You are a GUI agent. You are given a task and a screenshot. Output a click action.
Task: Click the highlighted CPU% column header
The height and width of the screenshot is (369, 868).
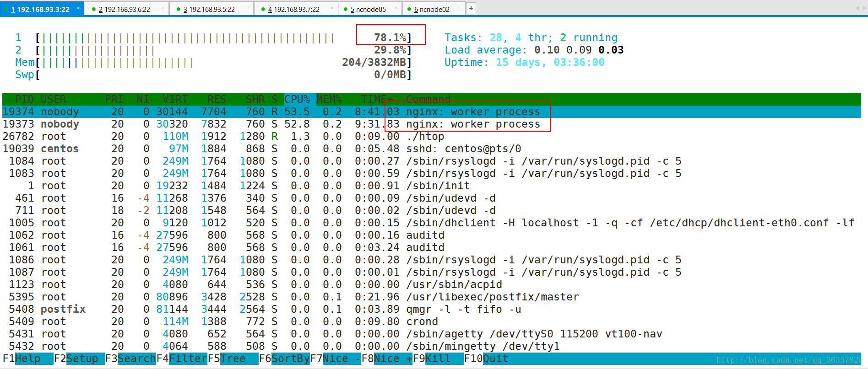click(297, 99)
